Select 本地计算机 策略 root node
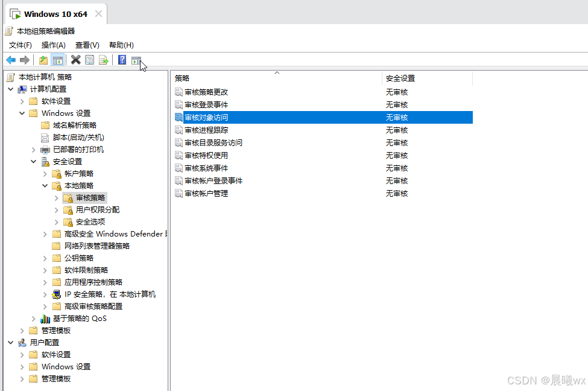The height and width of the screenshot is (391, 588). 45,77
